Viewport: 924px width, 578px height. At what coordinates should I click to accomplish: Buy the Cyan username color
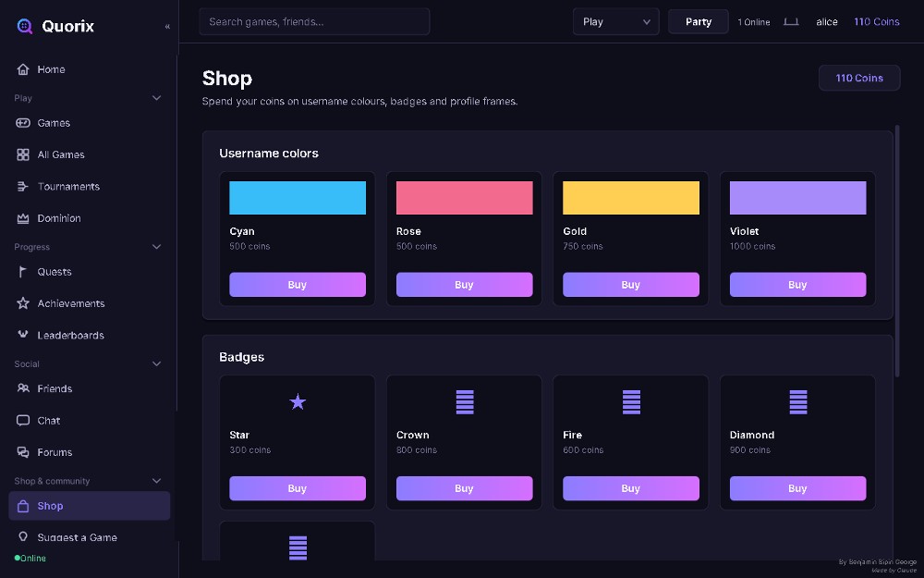pos(298,284)
